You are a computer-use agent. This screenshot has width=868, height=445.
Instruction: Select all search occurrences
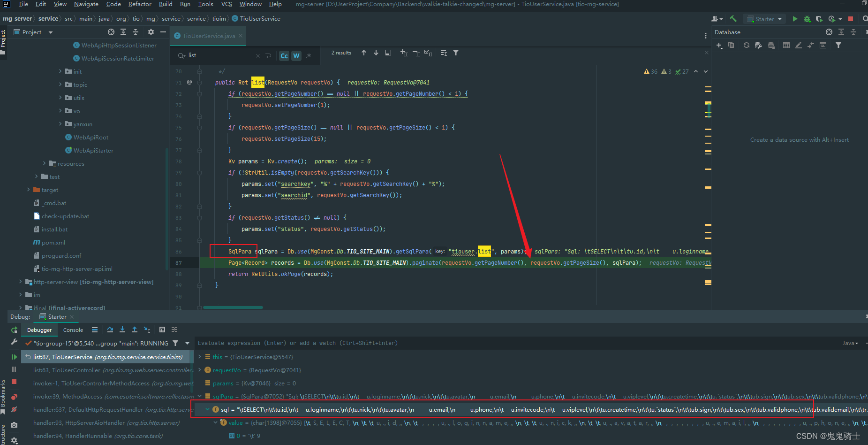click(x=428, y=53)
